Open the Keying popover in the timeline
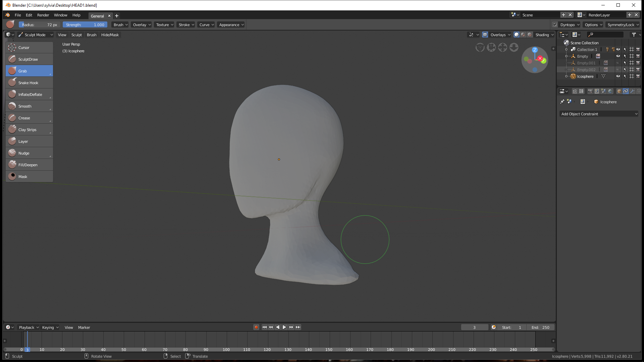 50,327
